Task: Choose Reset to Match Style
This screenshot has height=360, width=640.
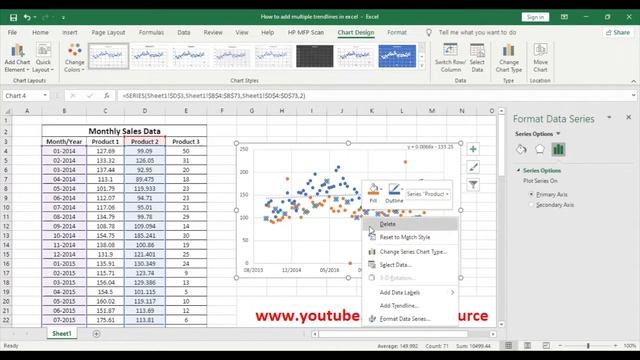Action: [410, 237]
